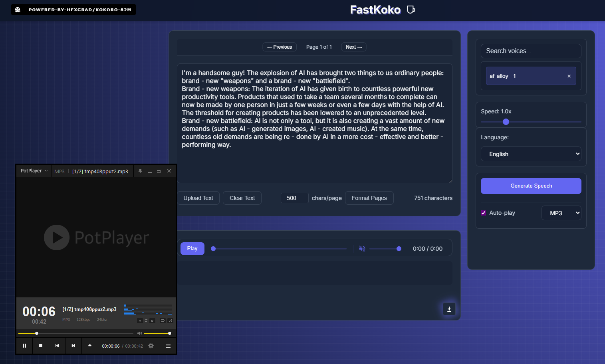Click the Search voices field

(531, 51)
